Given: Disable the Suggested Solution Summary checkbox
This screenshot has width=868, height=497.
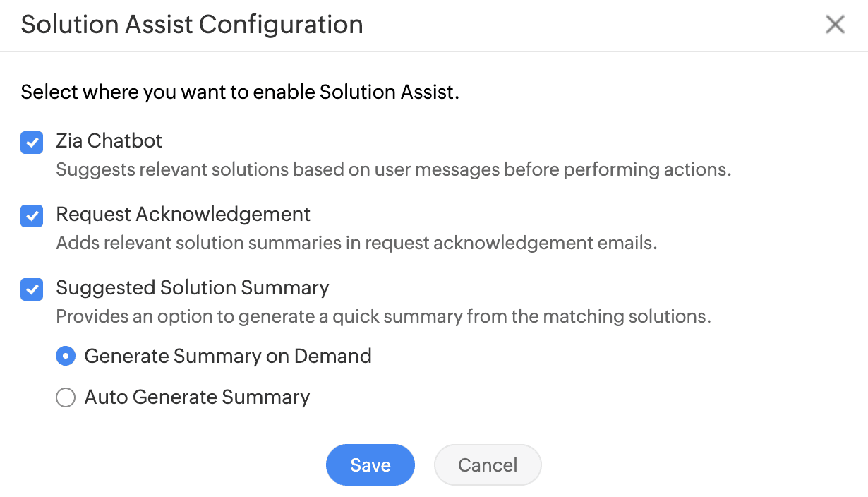Looking at the screenshot, I should coord(32,289).
